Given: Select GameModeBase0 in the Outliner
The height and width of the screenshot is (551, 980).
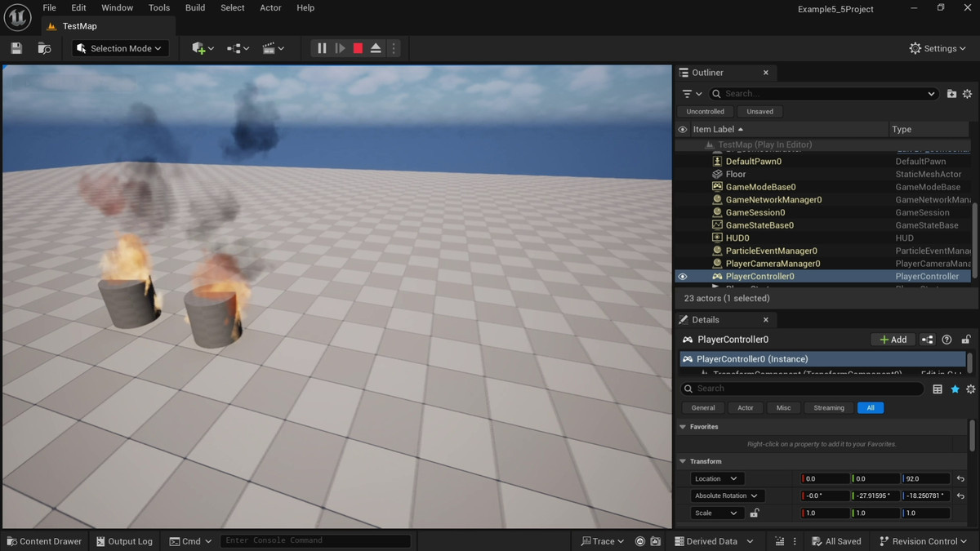Looking at the screenshot, I should coord(760,187).
